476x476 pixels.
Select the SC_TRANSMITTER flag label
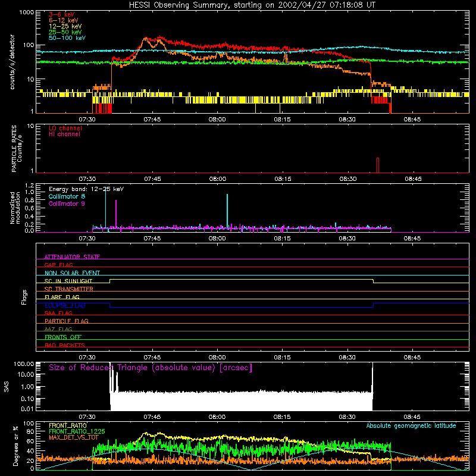pos(69,289)
